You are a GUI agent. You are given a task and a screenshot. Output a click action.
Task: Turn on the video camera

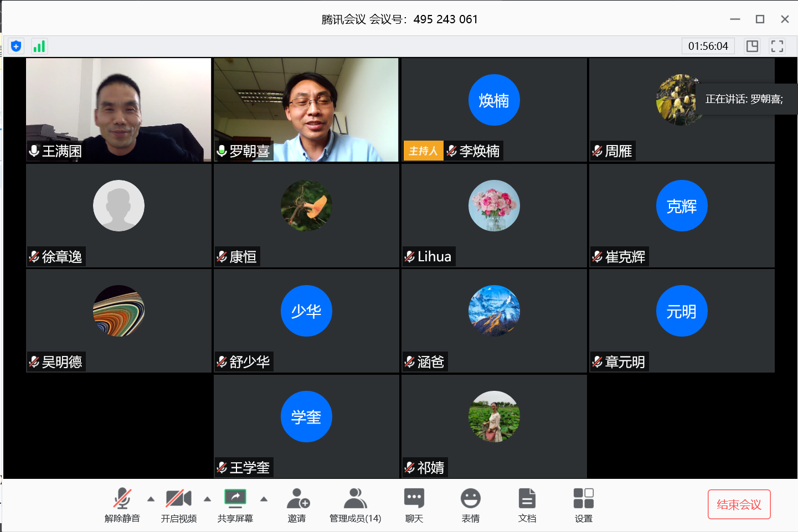pyautogui.click(x=178, y=504)
